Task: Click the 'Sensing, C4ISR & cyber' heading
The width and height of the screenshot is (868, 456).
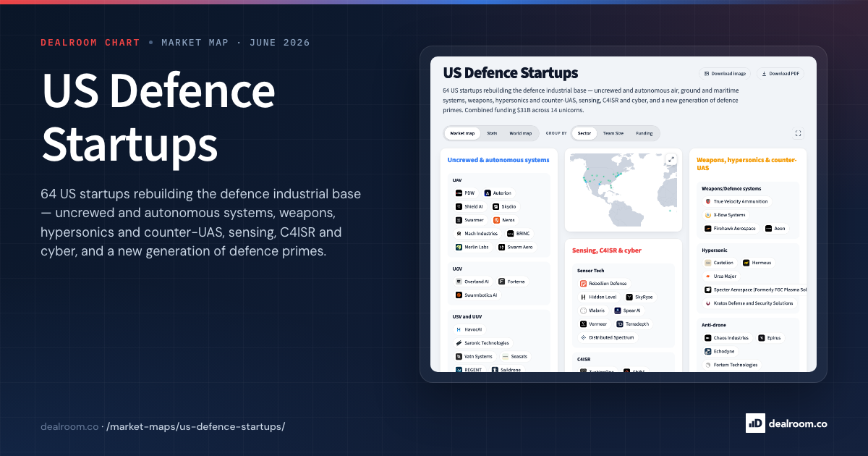Action: (607, 250)
